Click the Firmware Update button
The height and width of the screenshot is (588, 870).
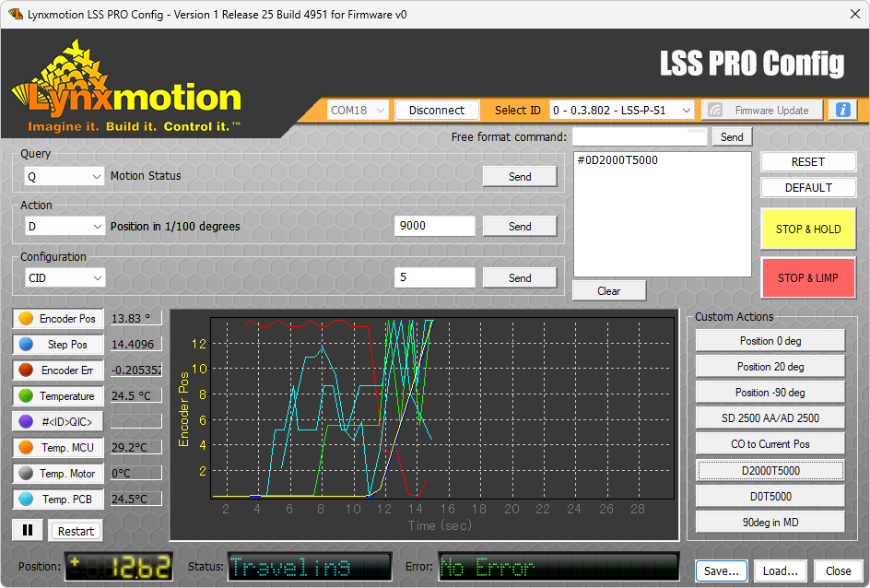tap(763, 110)
